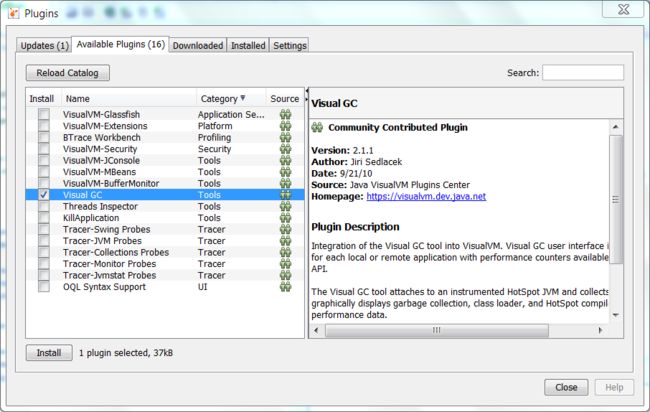
Task: Click description vertical scrollbar up arrow
Action: (x=616, y=127)
